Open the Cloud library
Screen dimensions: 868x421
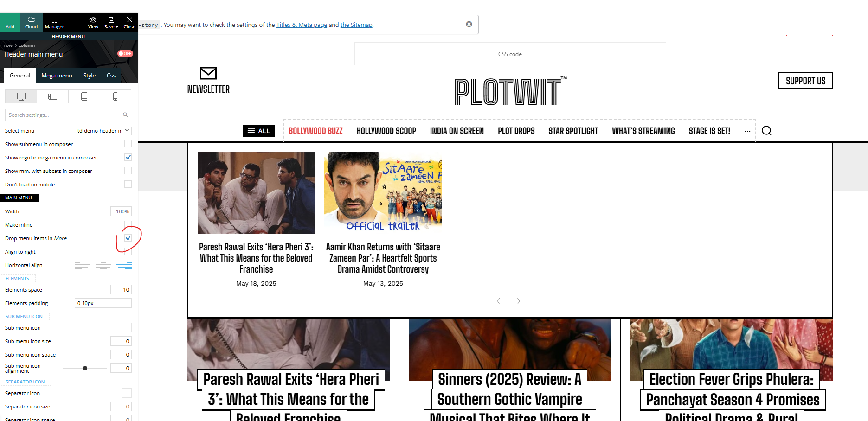32,22
